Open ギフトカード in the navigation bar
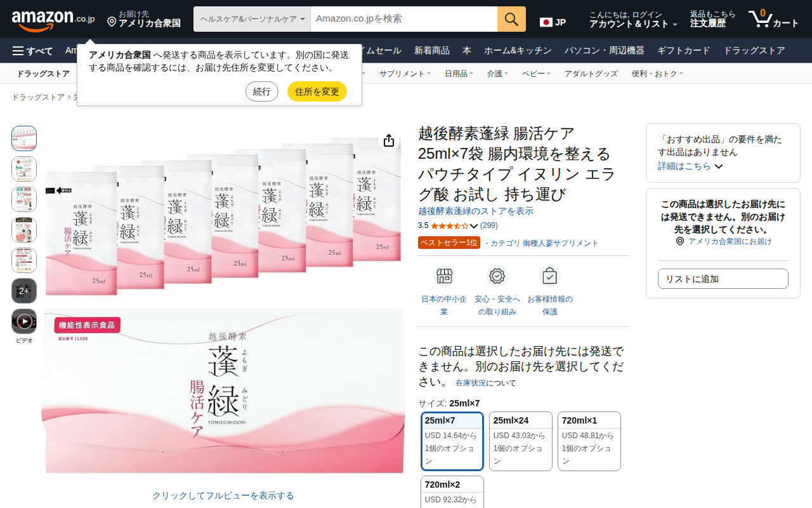 click(x=684, y=51)
